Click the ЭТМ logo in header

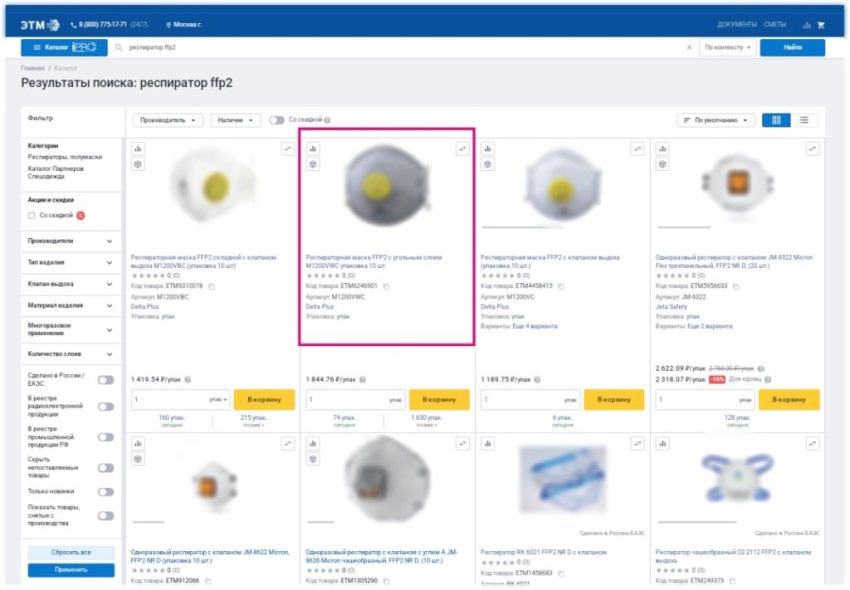click(40, 25)
